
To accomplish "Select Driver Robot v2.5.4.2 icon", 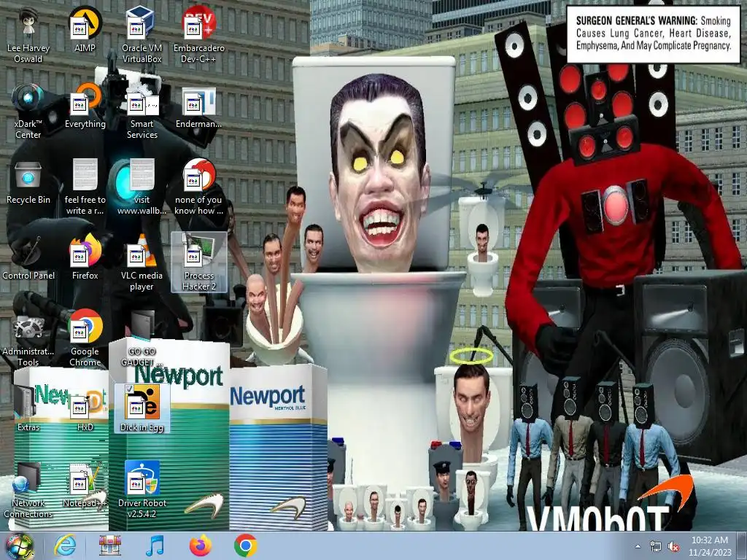I will tap(142, 489).
